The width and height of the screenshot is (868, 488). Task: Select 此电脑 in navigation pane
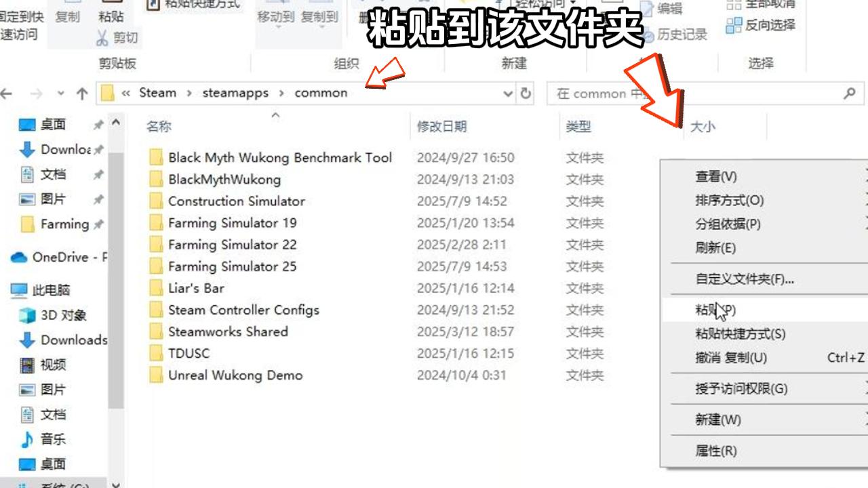(x=41, y=291)
